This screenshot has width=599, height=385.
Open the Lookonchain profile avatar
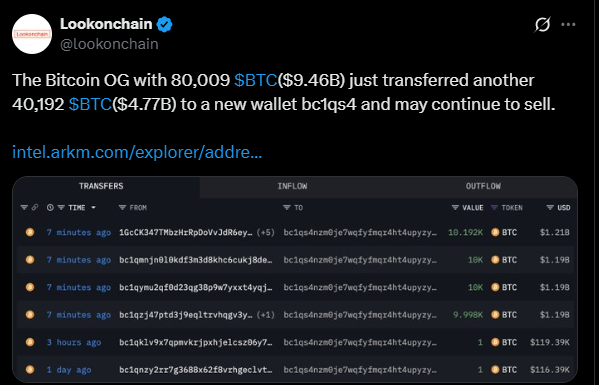[x=32, y=34]
